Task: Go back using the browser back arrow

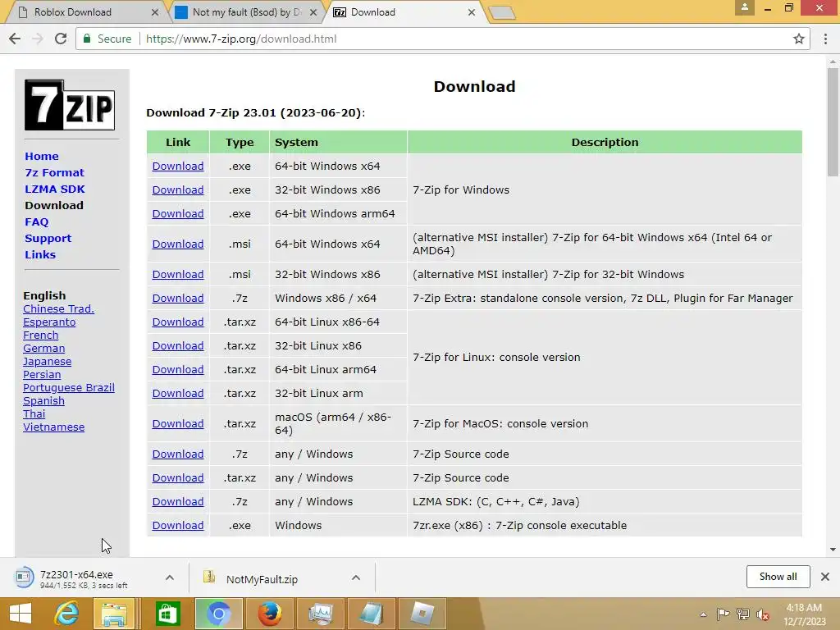Action: 15,39
